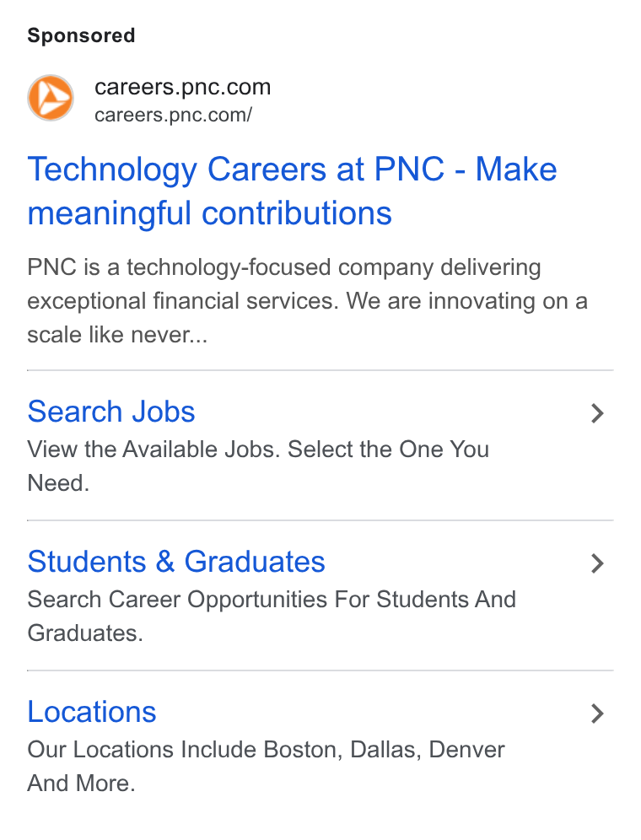Image resolution: width=641 pixels, height=840 pixels.
Task: Click the 'meaningful contributions' headline line
Action: pyautogui.click(x=209, y=213)
